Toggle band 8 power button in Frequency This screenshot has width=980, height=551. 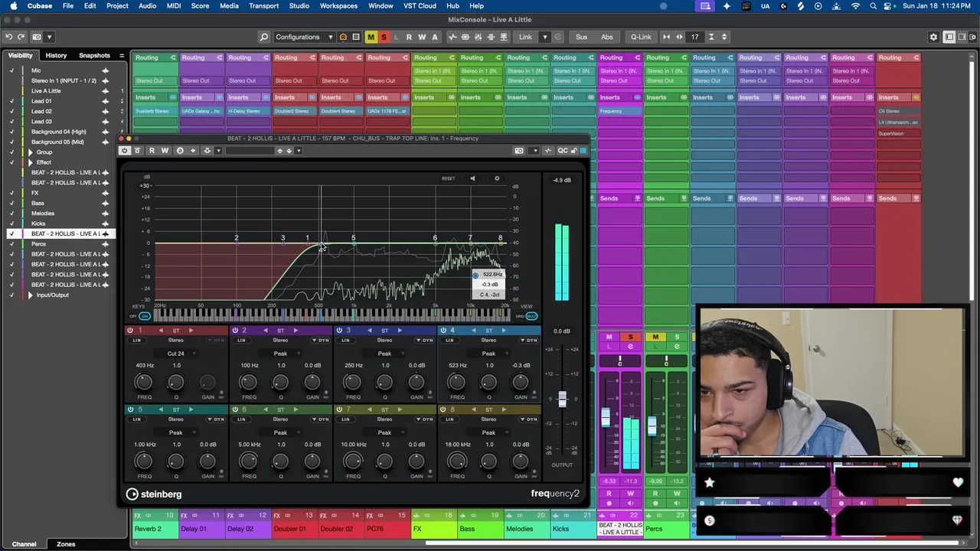pos(443,409)
